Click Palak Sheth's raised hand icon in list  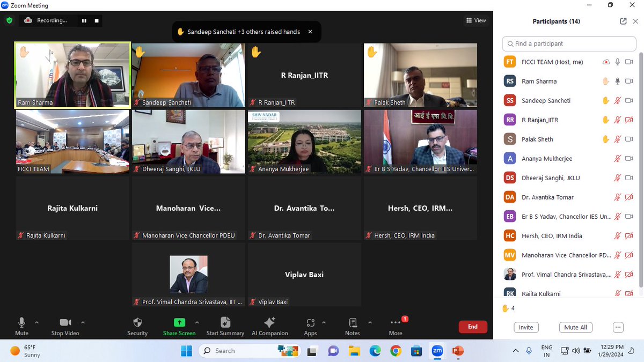pyautogui.click(x=606, y=139)
